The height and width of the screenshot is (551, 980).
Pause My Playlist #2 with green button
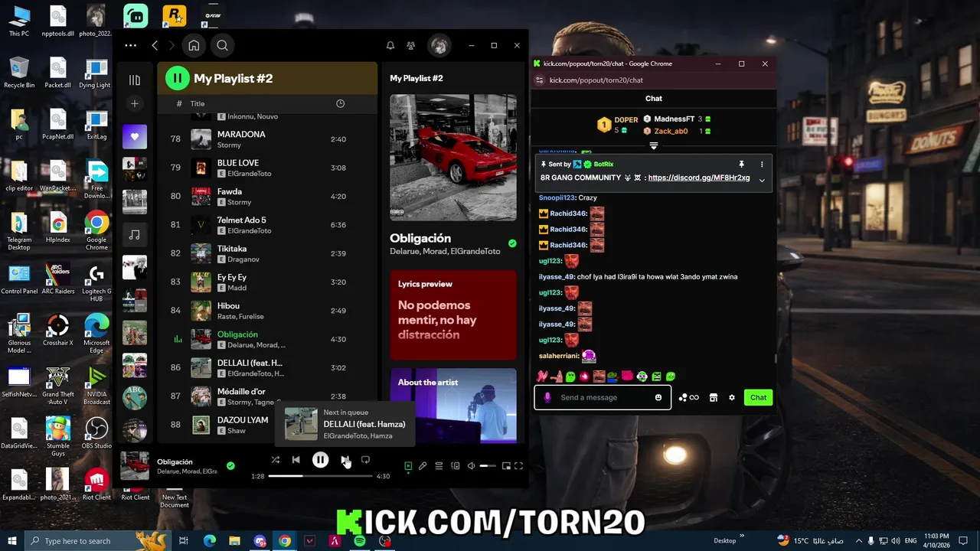click(177, 78)
